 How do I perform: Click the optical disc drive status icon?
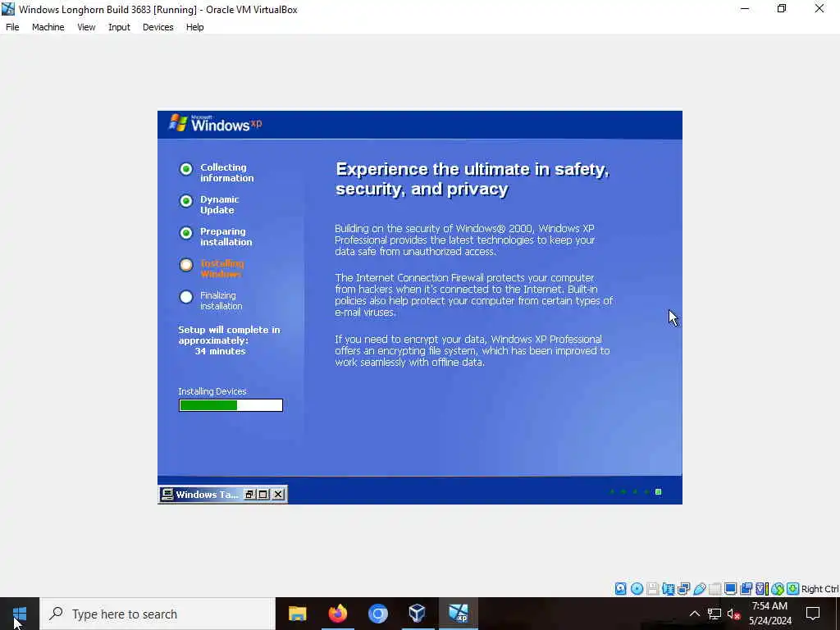pyautogui.click(x=637, y=589)
